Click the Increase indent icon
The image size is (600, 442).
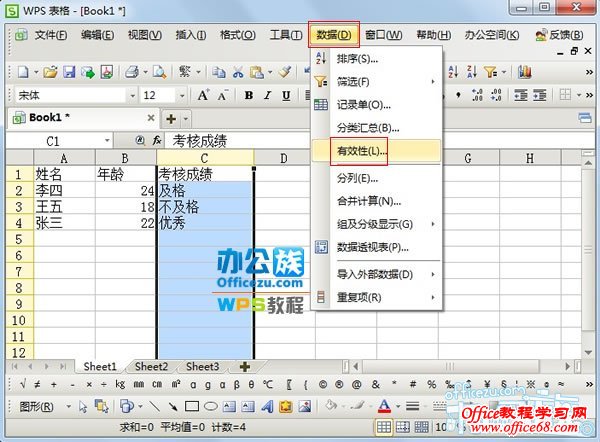(540, 95)
